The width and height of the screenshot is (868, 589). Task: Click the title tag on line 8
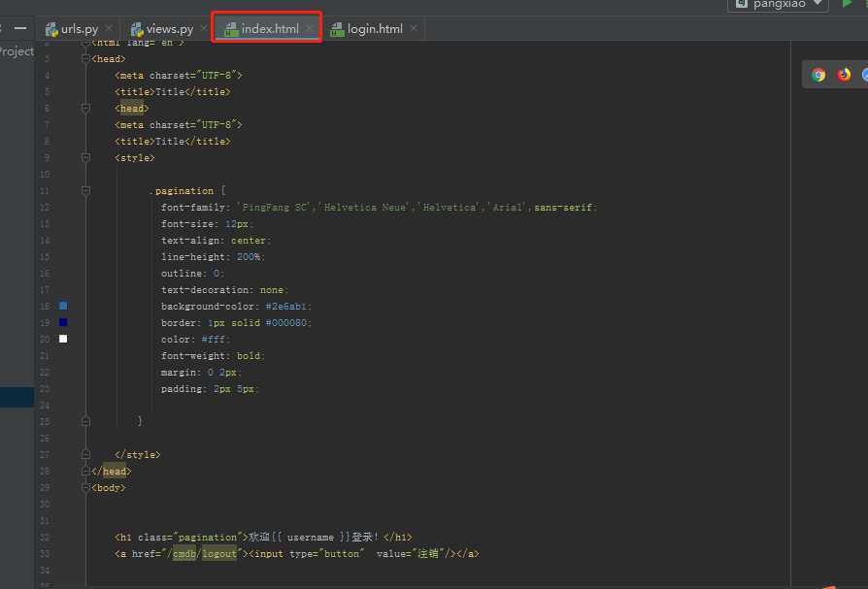pyautogui.click(x=173, y=142)
